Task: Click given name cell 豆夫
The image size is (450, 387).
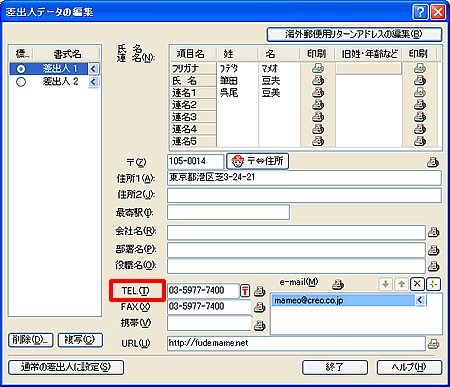Action: [279, 81]
